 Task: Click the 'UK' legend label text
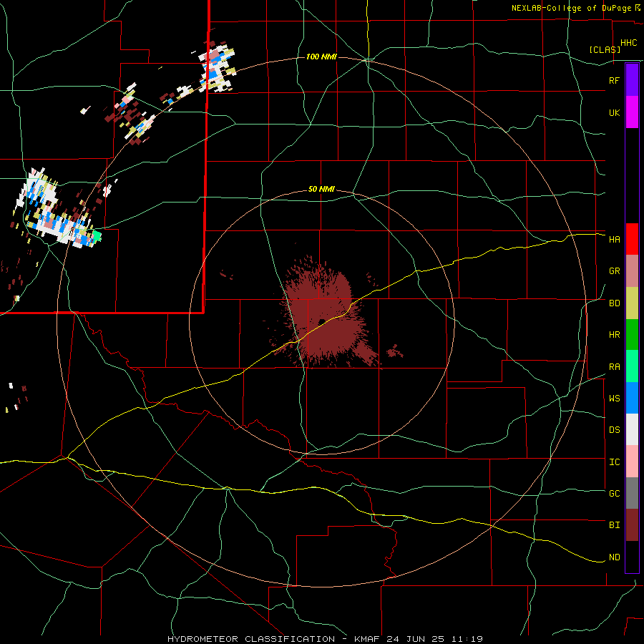coord(614,112)
